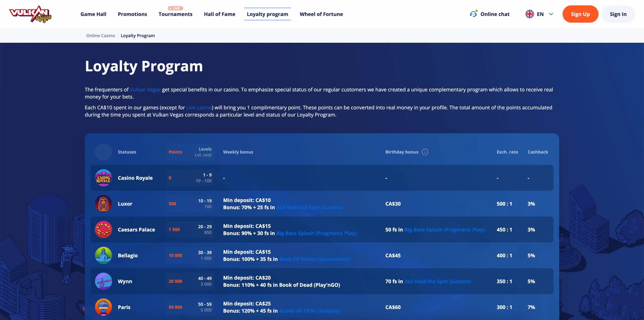
Task: Click the Casino Royale status name
Action: [135, 178]
